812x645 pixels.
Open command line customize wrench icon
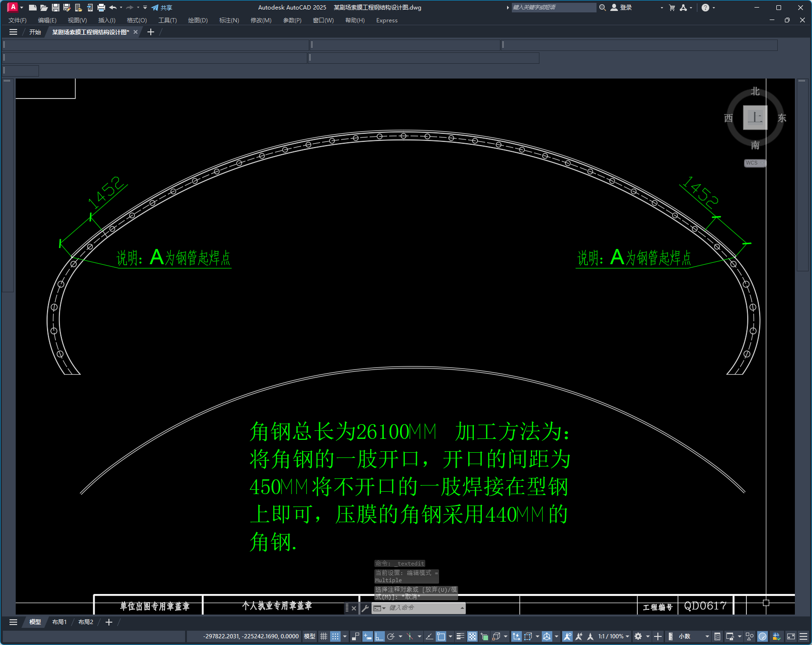pos(365,608)
